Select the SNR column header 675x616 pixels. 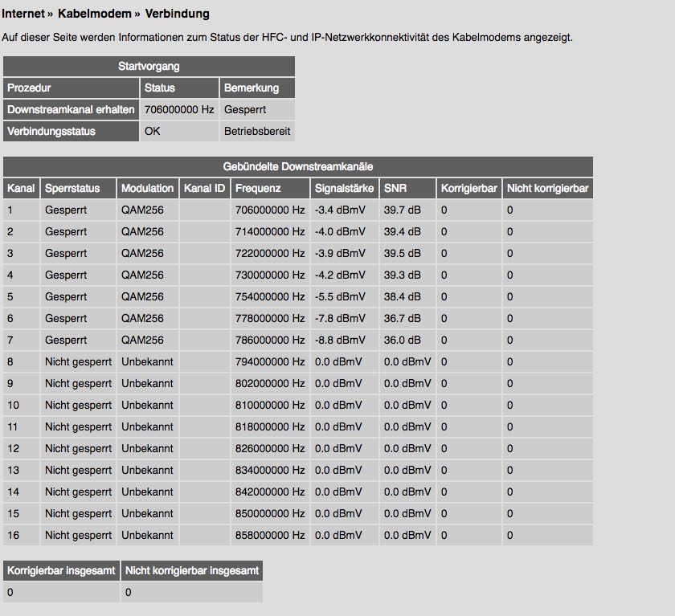pos(395,188)
